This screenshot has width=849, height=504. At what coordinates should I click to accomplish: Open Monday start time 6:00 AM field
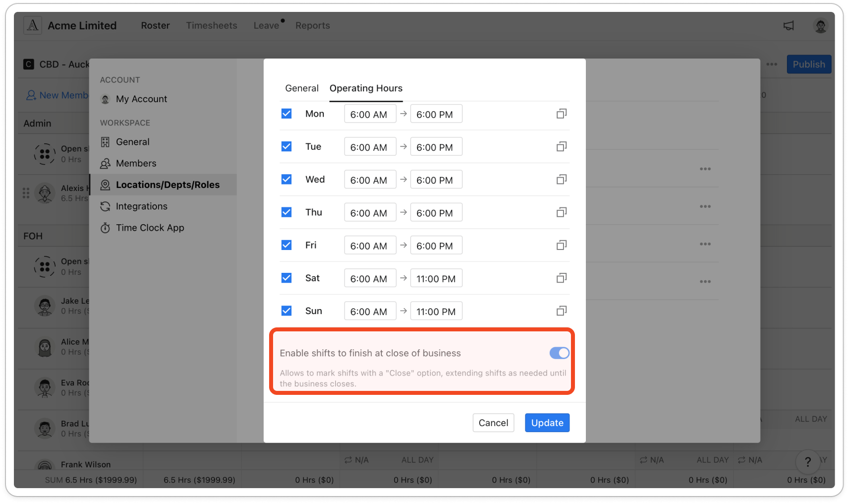(370, 114)
